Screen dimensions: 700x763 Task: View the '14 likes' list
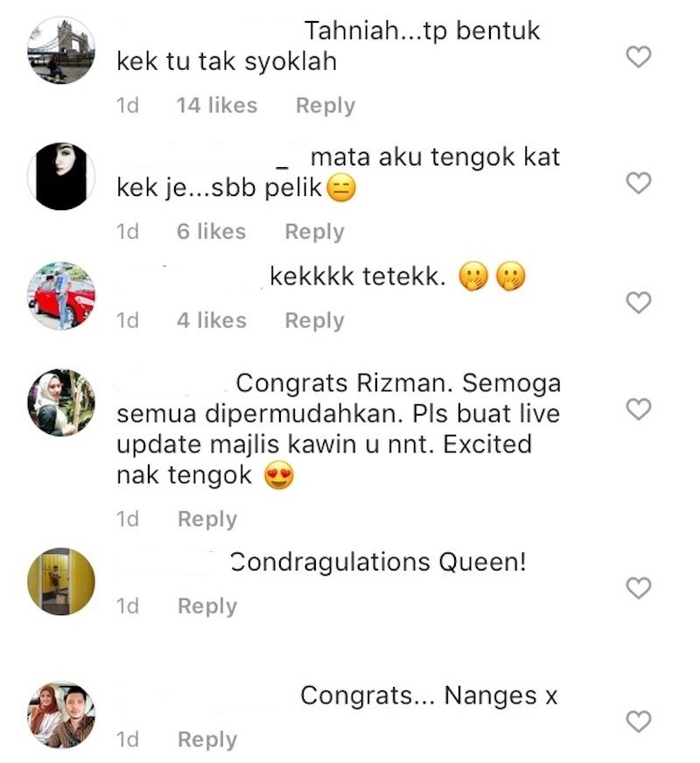click(216, 105)
